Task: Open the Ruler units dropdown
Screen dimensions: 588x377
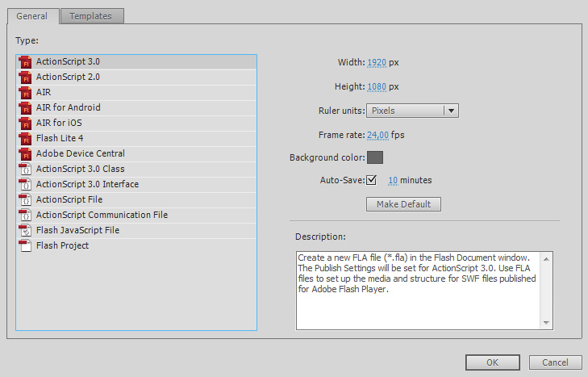Action: tap(412, 111)
